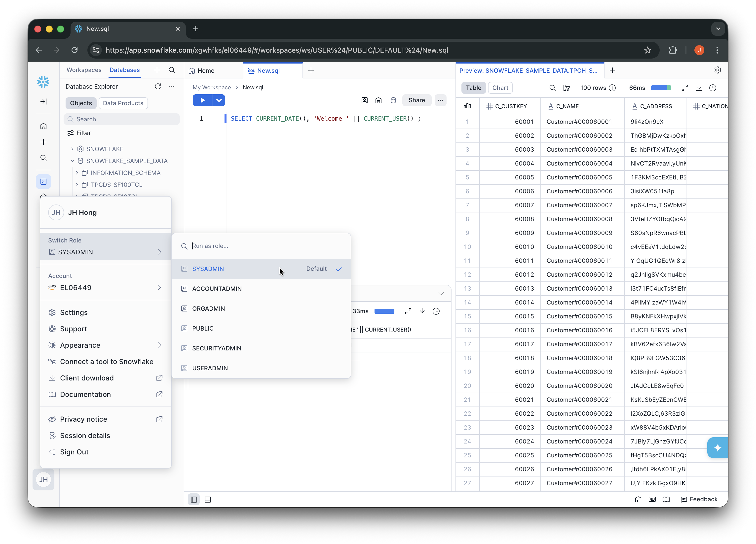Click the Create plus icon in left sidebar
The height and width of the screenshot is (544, 756).
point(43,142)
